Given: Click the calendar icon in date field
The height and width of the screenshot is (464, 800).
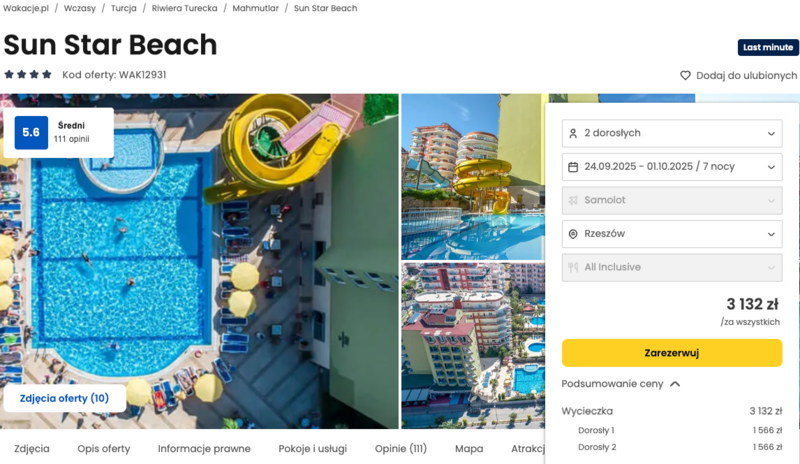Looking at the screenshot, I should (573, 167).
